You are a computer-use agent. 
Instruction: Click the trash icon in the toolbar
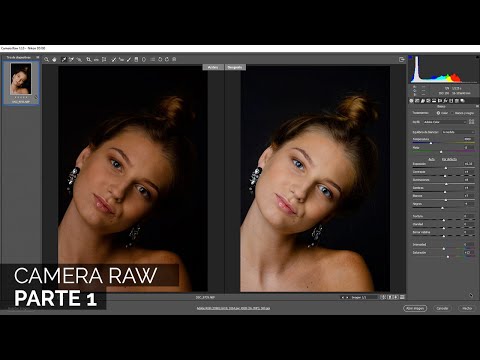[x=174, y=59]
